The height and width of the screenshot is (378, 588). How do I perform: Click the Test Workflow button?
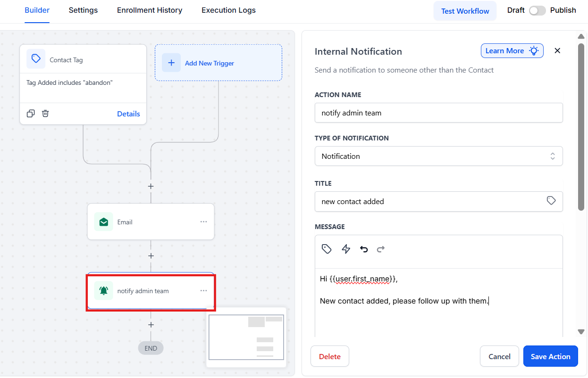pos(465,11)
